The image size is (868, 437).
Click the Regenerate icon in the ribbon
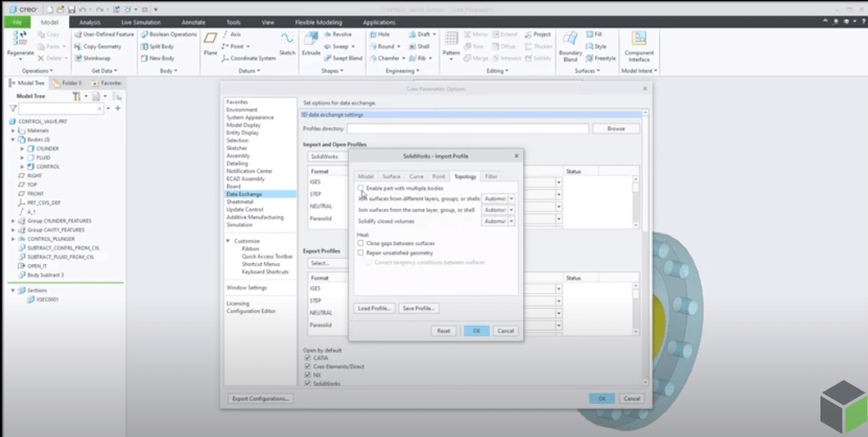click(x=20, y=42)
